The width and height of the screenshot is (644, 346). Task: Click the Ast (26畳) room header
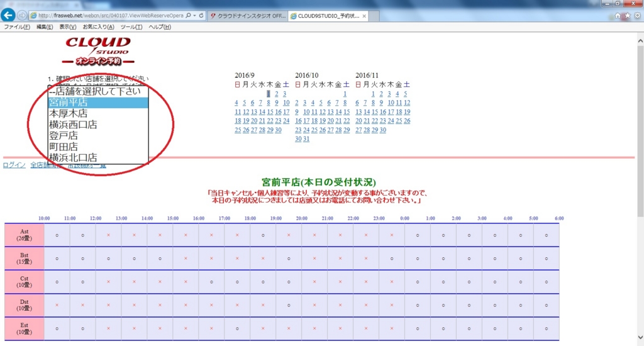point(25,235)
